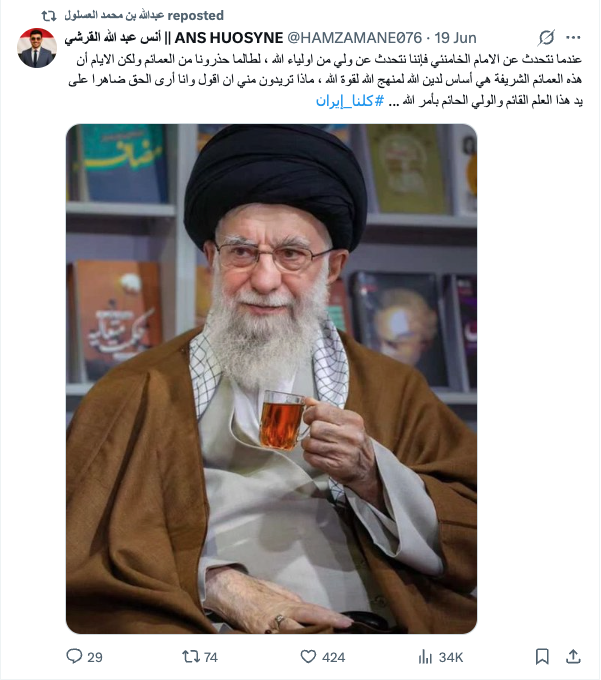Viewport: 601px width, 680px height.
Task: Open the attached photo of man holding tea
Action: pos(271,379)
